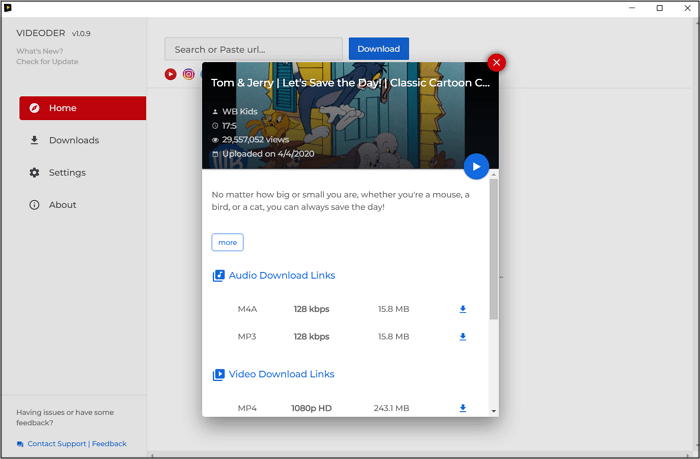Click the Video Download Links heading text
The width and height of the screenshot is (700, 459).
281,374
